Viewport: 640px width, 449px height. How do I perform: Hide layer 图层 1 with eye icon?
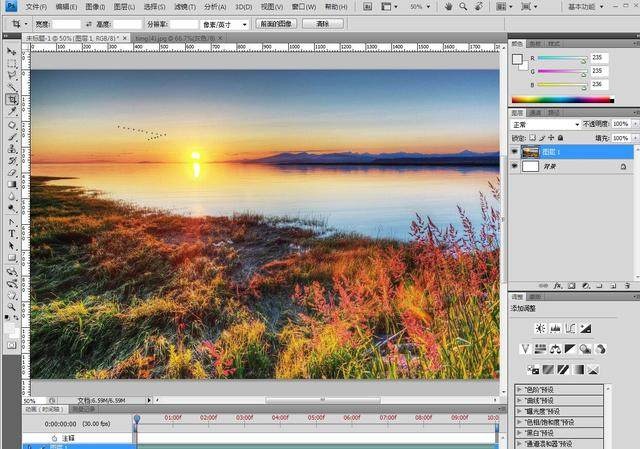(515, 152)
